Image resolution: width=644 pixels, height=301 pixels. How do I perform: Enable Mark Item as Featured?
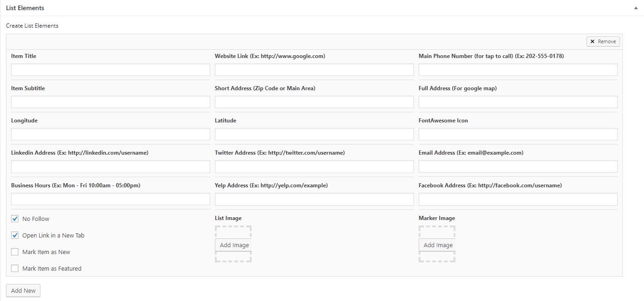click(x=14, y=268)
